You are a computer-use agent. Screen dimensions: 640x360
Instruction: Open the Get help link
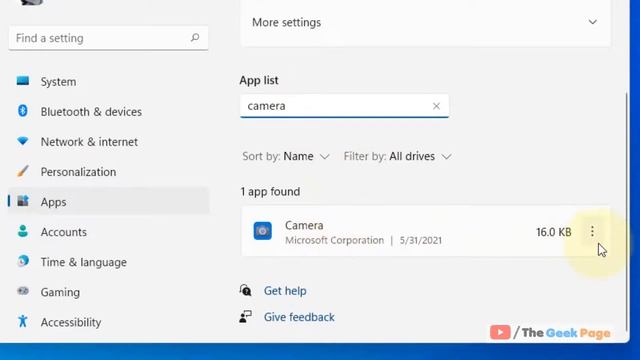pyautogui.click(x=285, y=291)
